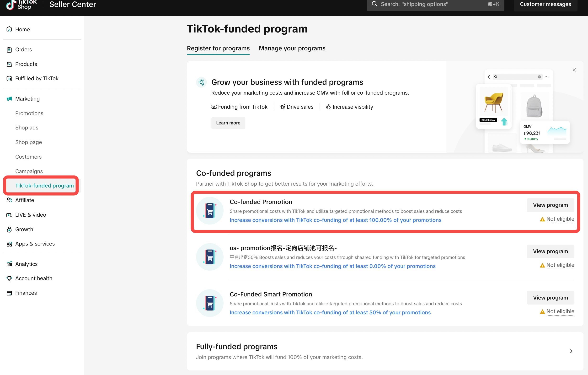The height and width of the screenshot is (375, 588).
Task: Click the Account health trophy icon
Action: [9, 278]
